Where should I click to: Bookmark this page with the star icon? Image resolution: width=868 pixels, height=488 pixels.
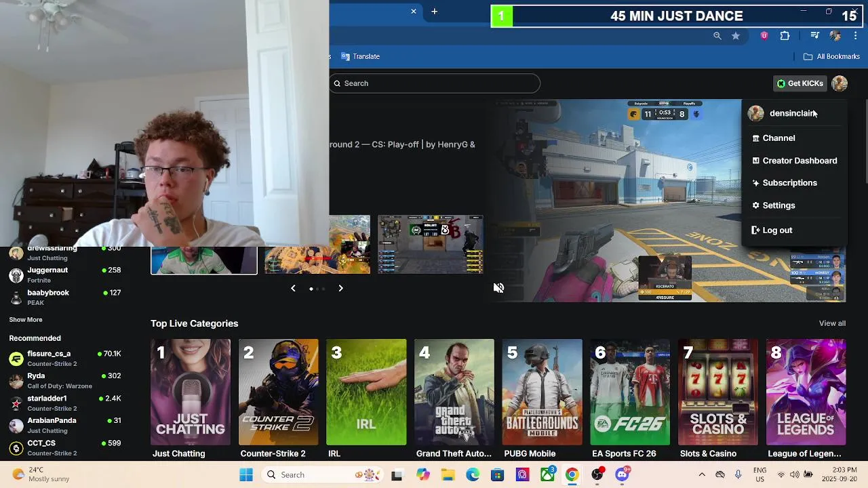coord(736,36)
